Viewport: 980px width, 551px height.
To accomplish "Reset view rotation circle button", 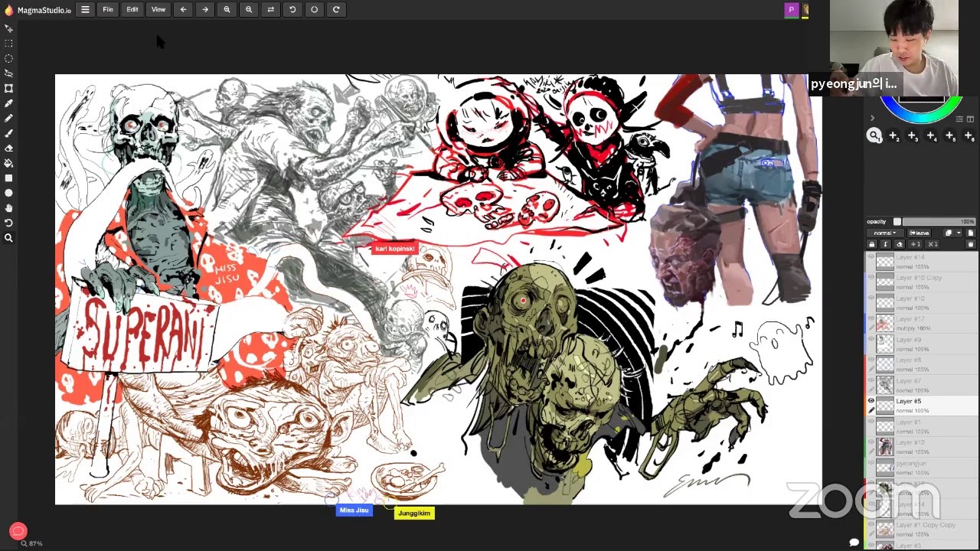I will tap(314, 9).
